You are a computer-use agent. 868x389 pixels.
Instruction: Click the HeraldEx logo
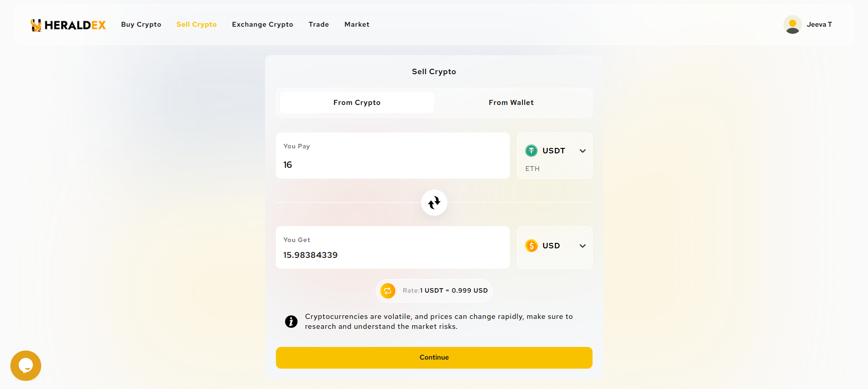click(68, 25)
